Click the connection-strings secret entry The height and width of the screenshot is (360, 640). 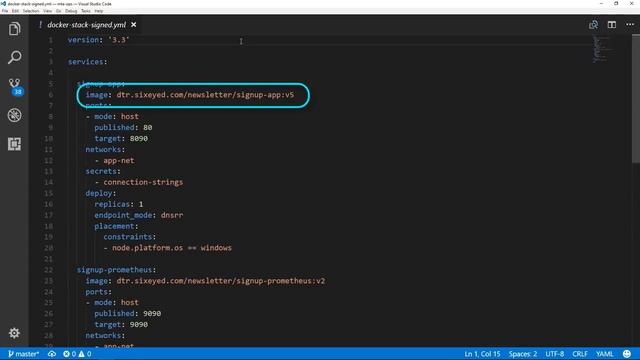tap(143, 182)
